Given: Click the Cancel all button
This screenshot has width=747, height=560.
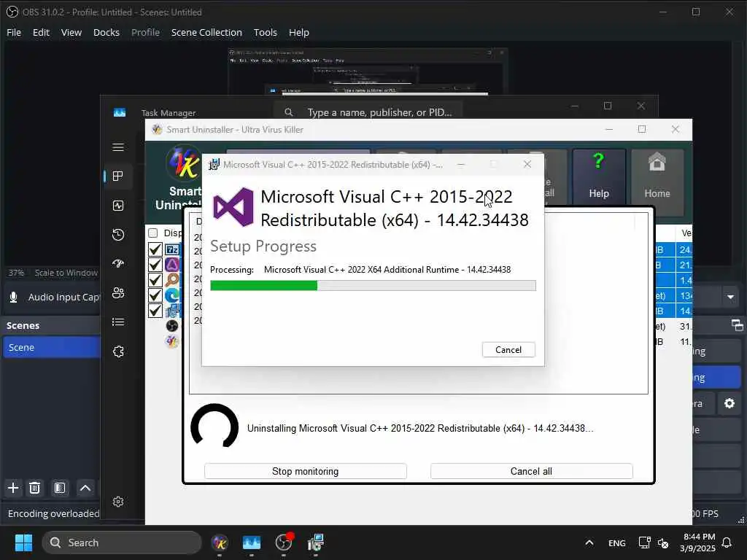Looking at the screenshot, I should [531, 471].
